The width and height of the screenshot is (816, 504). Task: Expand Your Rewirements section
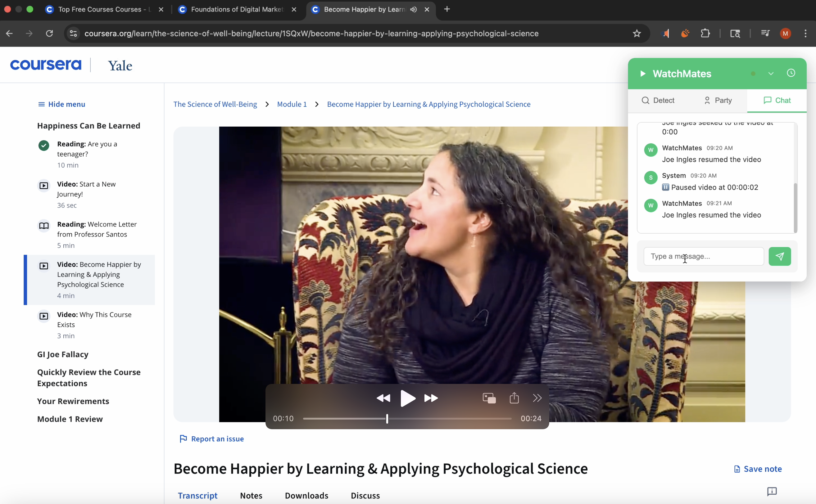(73, 401)
